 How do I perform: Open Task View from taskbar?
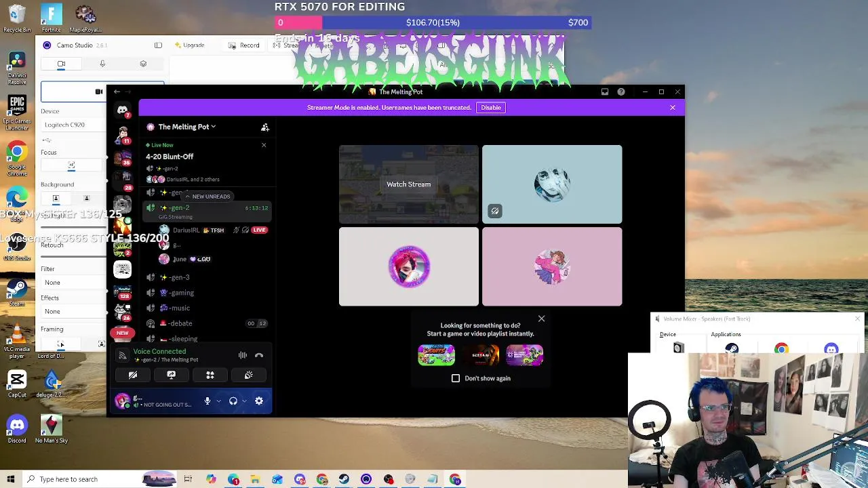click(x=188, y=479)
